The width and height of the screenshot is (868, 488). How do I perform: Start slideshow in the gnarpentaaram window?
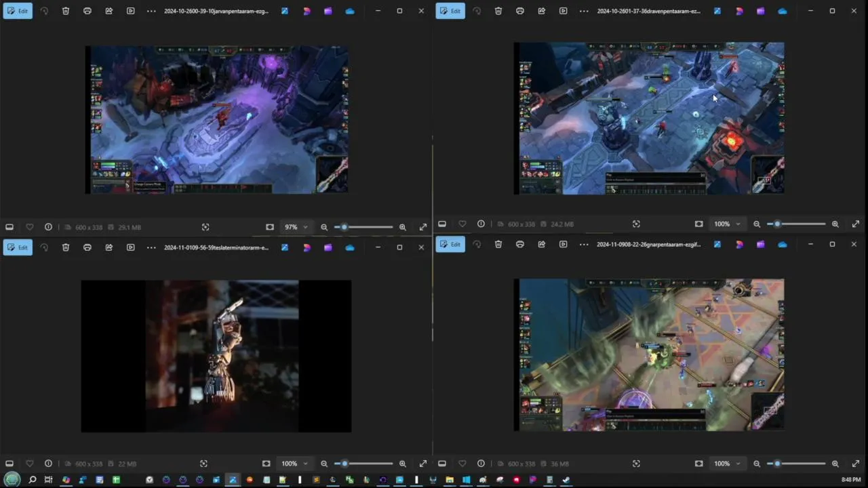pos(564,244)
